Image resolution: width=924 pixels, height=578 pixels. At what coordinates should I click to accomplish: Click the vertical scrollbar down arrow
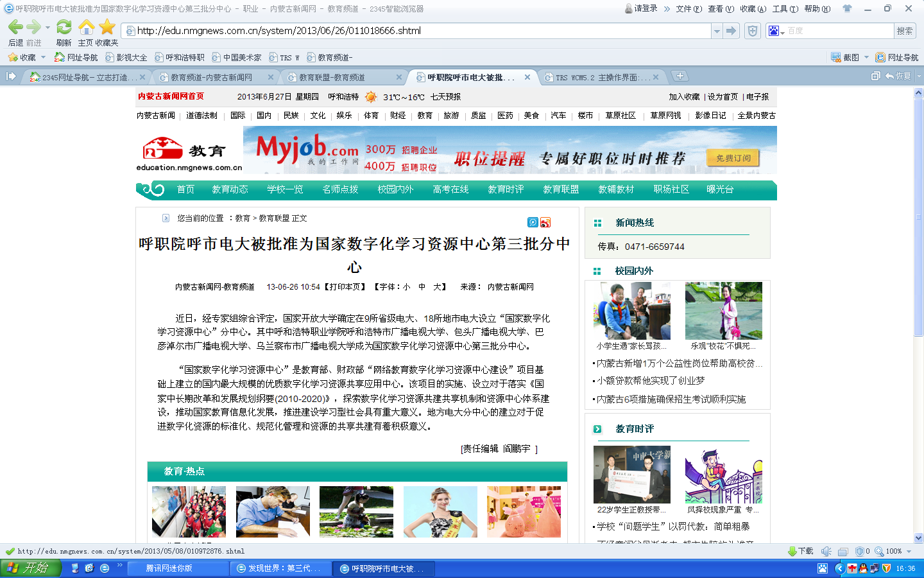coord(918,538)
